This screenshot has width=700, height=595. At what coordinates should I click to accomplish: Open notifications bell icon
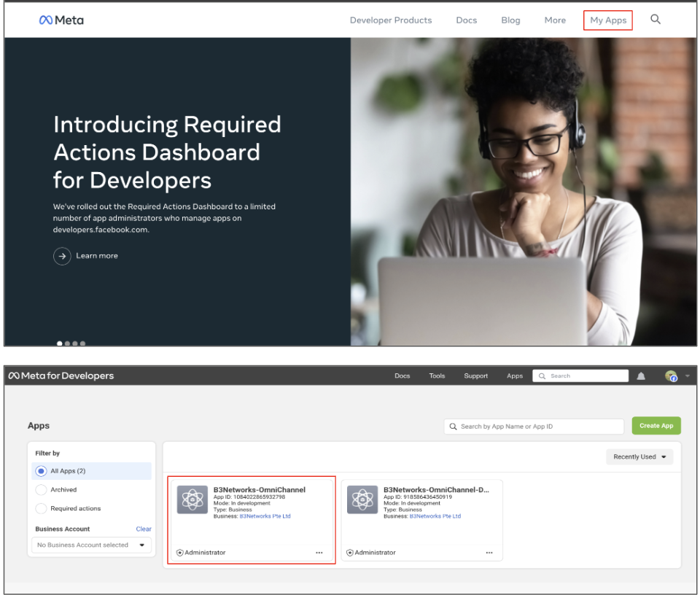pyautogui.click(x=641, y=376)
